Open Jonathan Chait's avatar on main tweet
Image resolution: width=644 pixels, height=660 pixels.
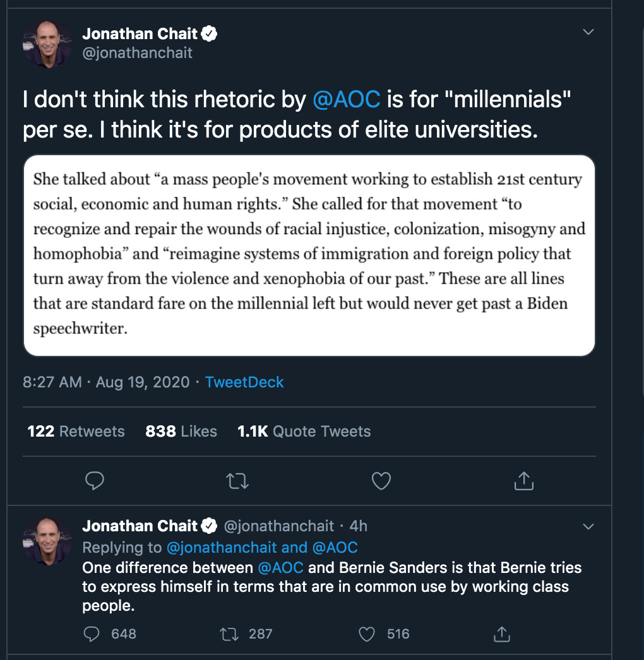click(x=47, y=44)
